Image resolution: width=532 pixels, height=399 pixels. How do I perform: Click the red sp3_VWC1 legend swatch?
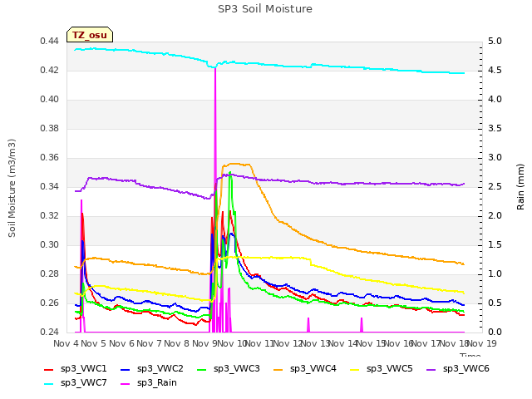49,369
